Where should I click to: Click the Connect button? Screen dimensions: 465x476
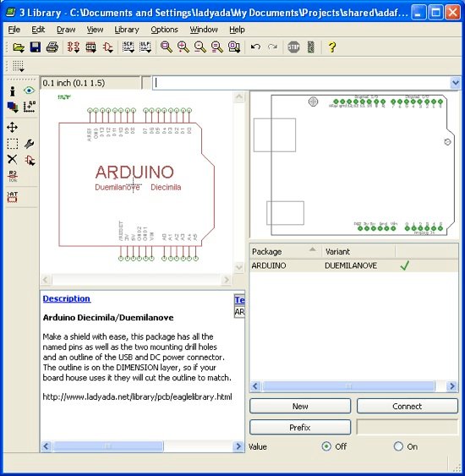407,406
